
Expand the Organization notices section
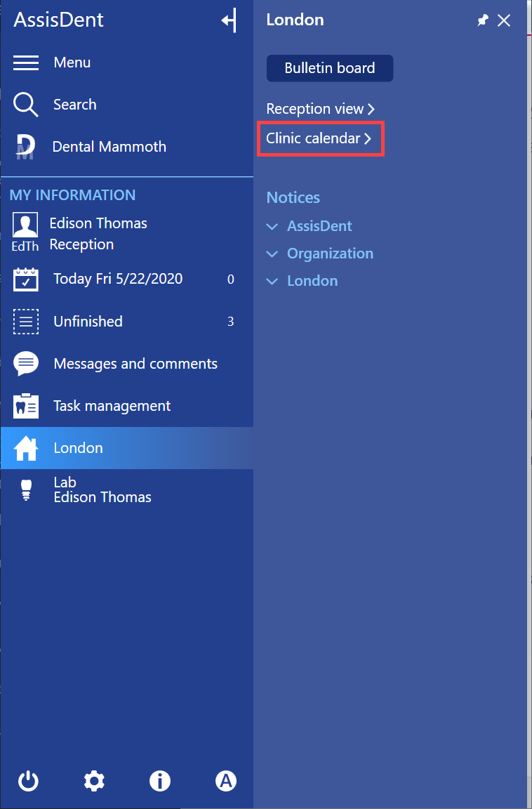click(x=319, y=254)
